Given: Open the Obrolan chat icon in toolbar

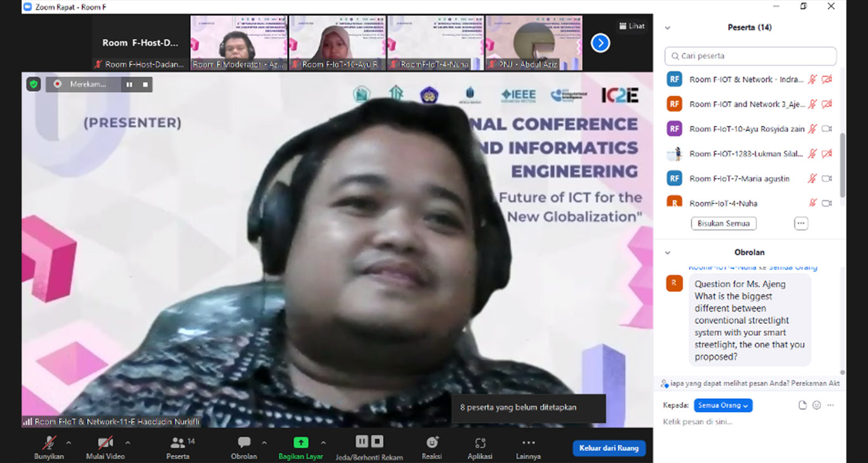Looking at the screenshot, I should point(244,443).
